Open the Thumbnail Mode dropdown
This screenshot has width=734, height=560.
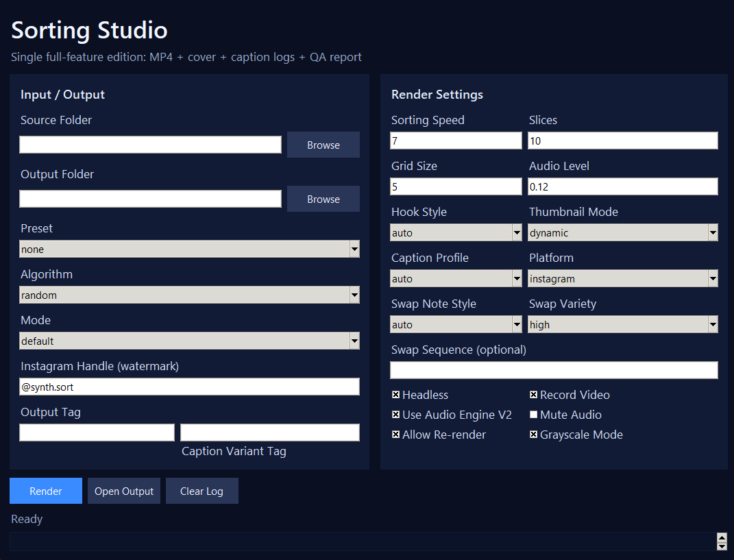tap(622, 233)
